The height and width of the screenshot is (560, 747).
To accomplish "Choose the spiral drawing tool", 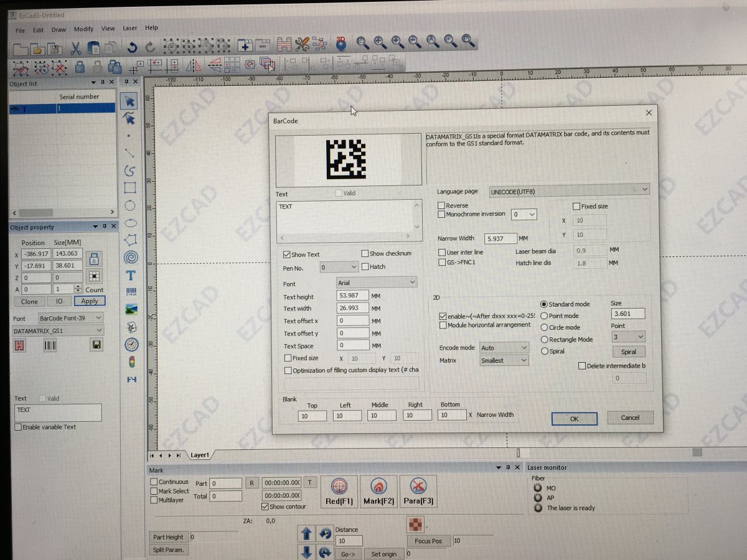I will point(131,257).
